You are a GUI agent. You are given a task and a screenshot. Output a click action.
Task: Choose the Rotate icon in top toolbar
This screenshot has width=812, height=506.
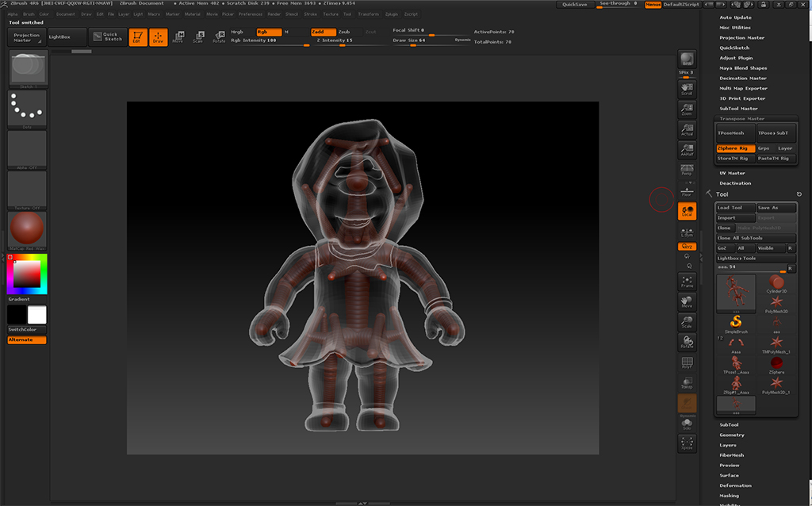tap(219, 37)
